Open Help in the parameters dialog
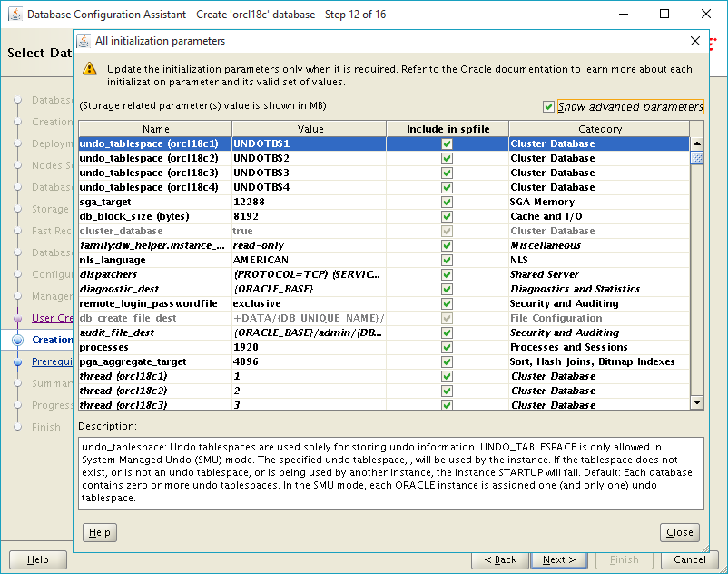 99,532
